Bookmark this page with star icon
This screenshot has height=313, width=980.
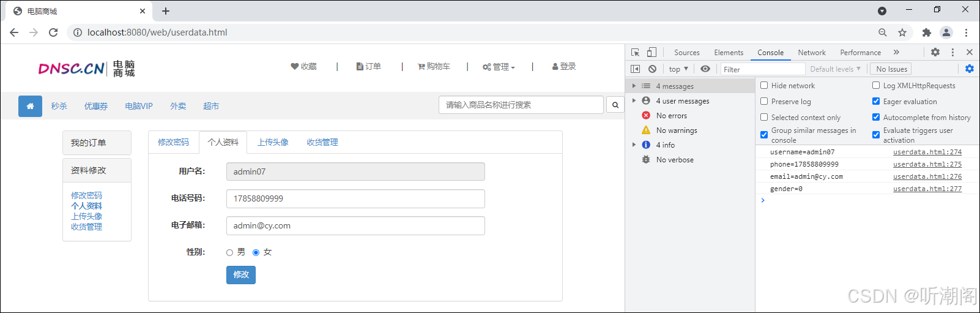coord(902,32)
